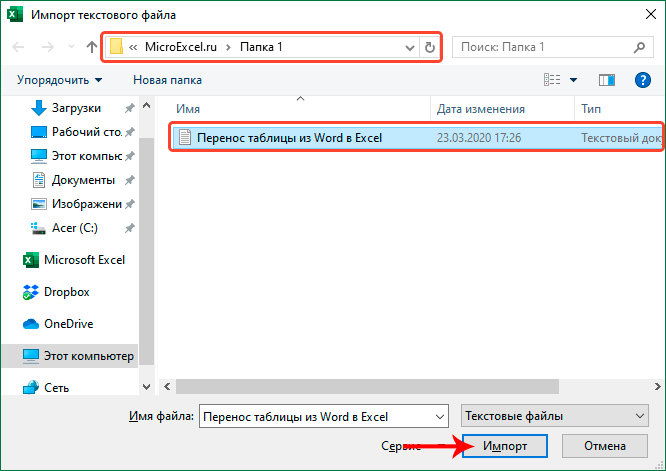Viewport: 666px width, 471px height.
Task: Click the Forward navigation arrow
Action: click(x=48, y=47)
